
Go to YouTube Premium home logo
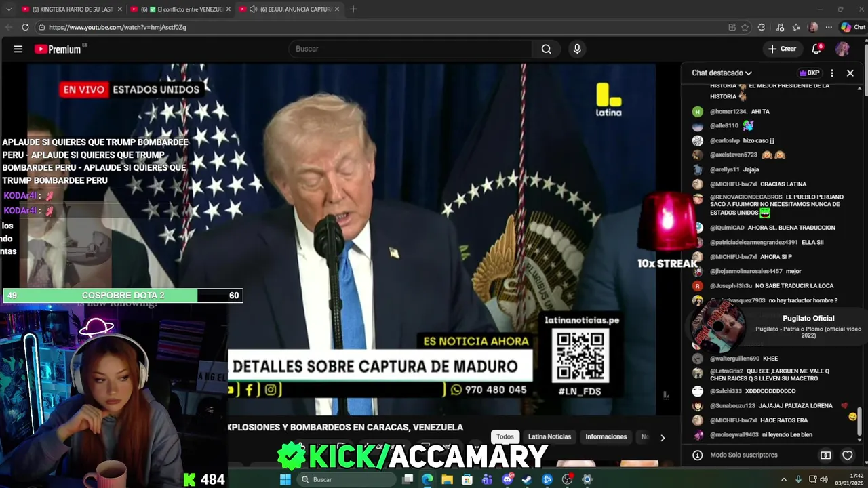click(58, 49)
